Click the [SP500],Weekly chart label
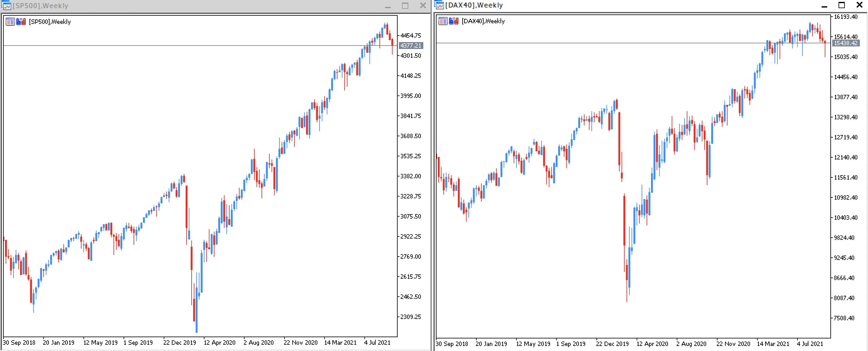 click(x=50, y=22)
